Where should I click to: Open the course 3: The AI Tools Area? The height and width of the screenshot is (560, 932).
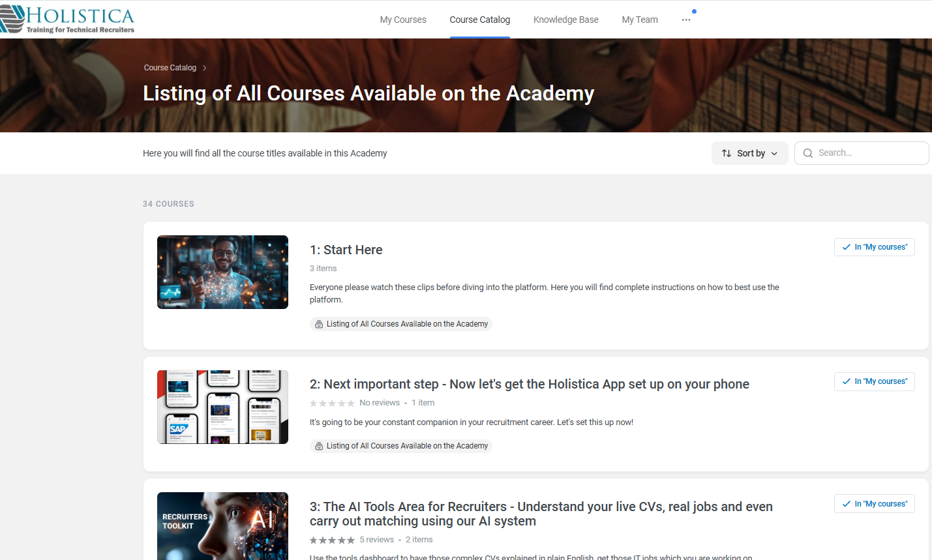[x=541, y=514]
